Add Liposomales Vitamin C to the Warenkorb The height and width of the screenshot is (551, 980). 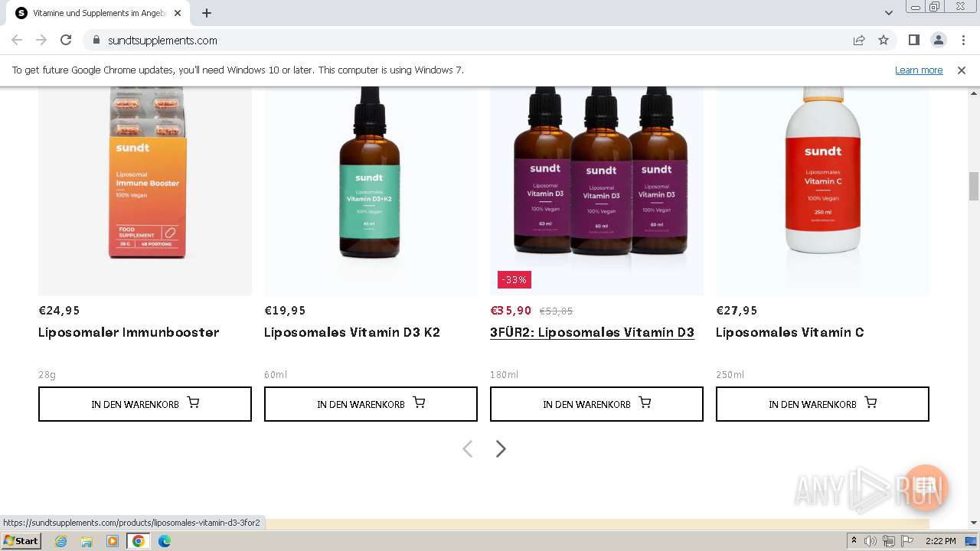click(x=822, y=404)
